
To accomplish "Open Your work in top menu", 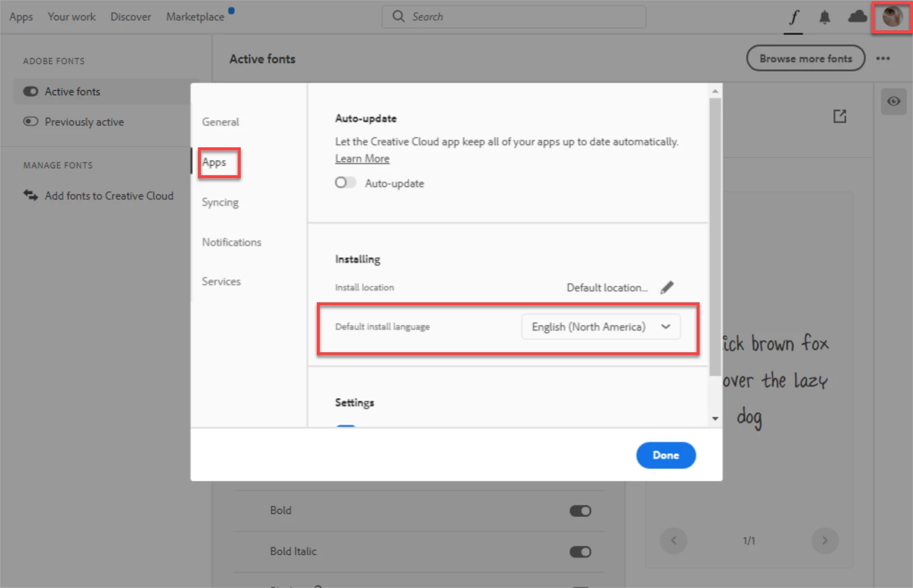I will (71, 17).
